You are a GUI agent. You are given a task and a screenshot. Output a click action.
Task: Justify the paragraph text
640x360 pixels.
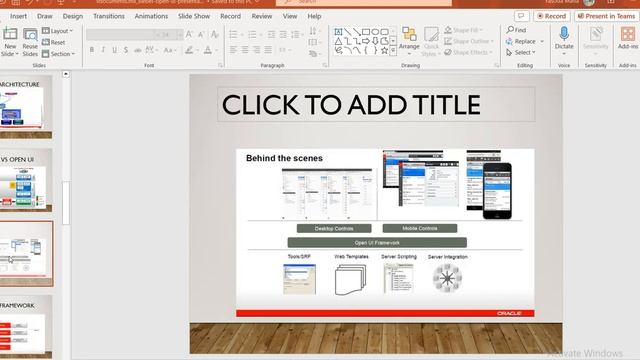click(268, 50)
